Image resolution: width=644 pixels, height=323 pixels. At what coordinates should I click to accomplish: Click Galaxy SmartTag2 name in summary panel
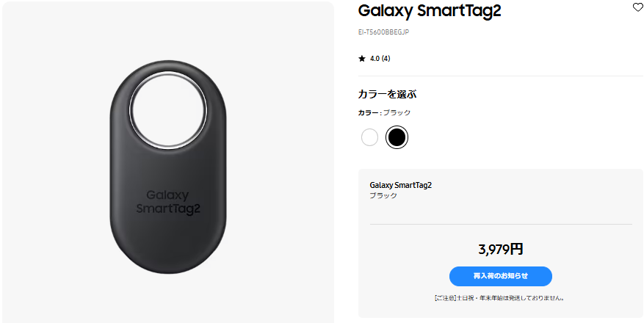pos(401,185)
